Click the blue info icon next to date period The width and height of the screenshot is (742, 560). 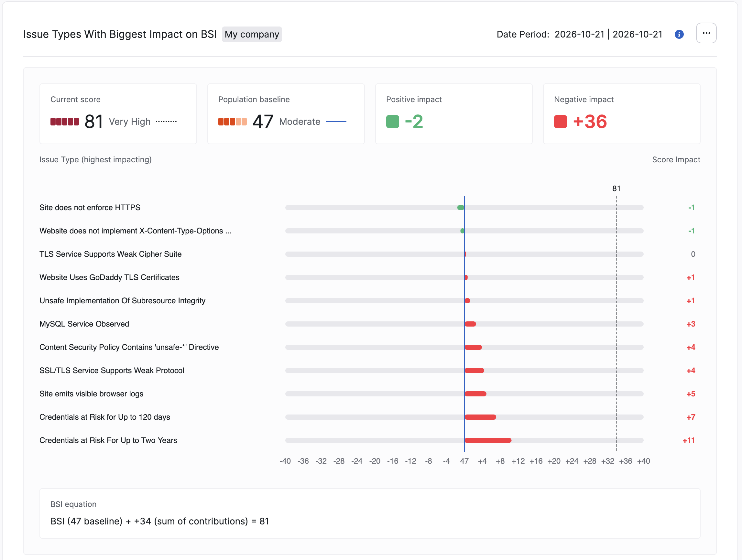click(679, 34)
